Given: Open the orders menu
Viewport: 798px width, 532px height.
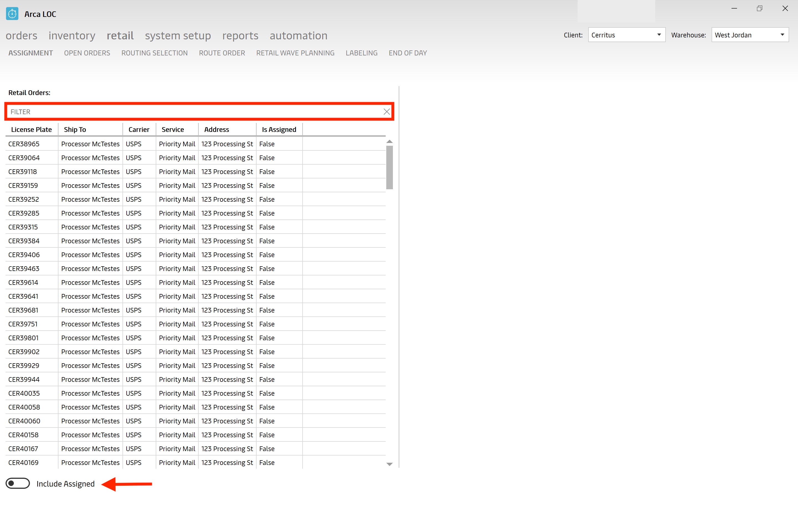Looking at the screenshot, I should pos(21,35).
